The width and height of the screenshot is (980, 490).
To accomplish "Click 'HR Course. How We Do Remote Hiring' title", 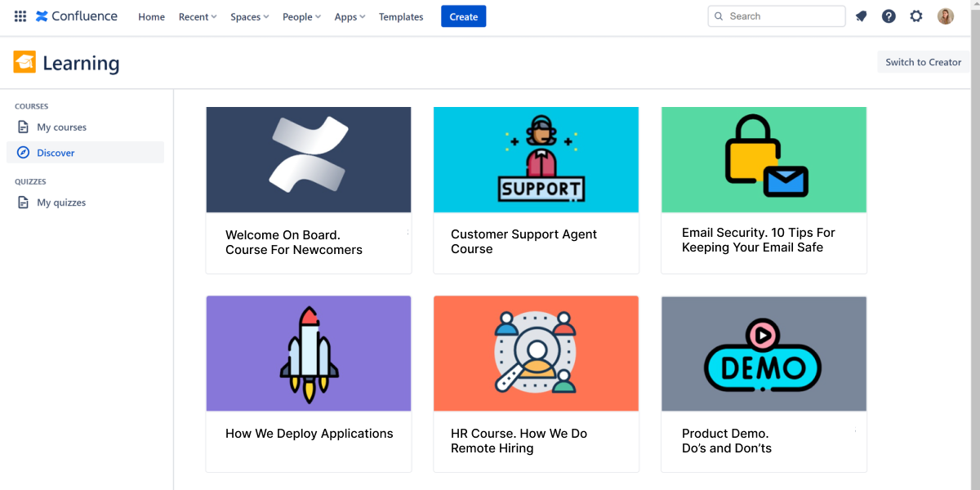I will point(519,441).
